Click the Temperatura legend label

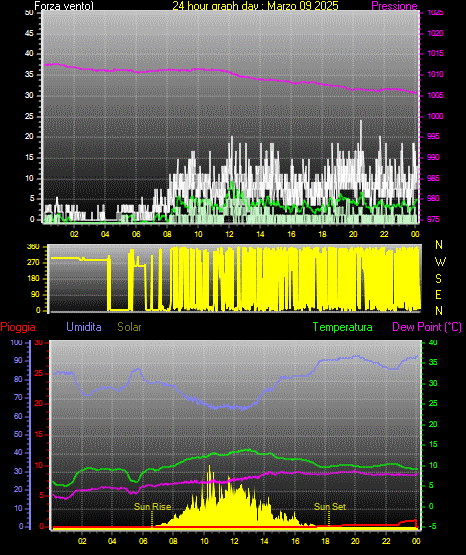[343, 327]
